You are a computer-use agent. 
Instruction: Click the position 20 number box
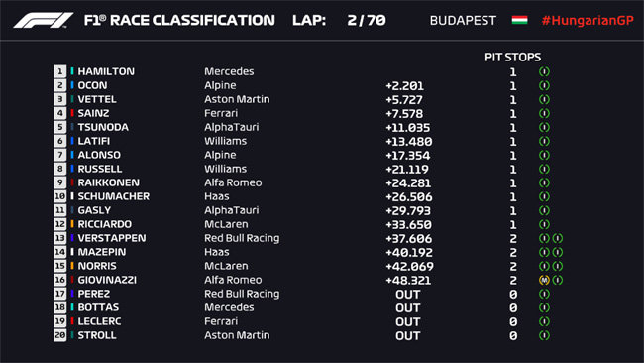60,335
